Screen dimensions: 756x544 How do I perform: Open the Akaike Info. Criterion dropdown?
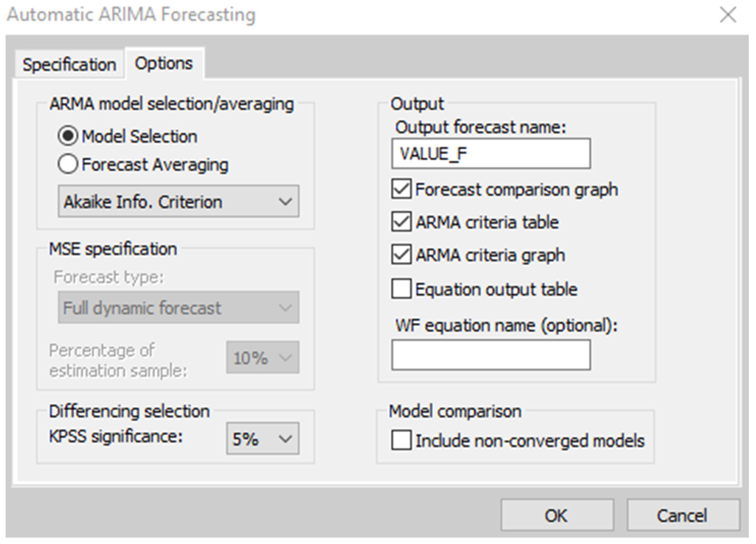pos(178,202)
